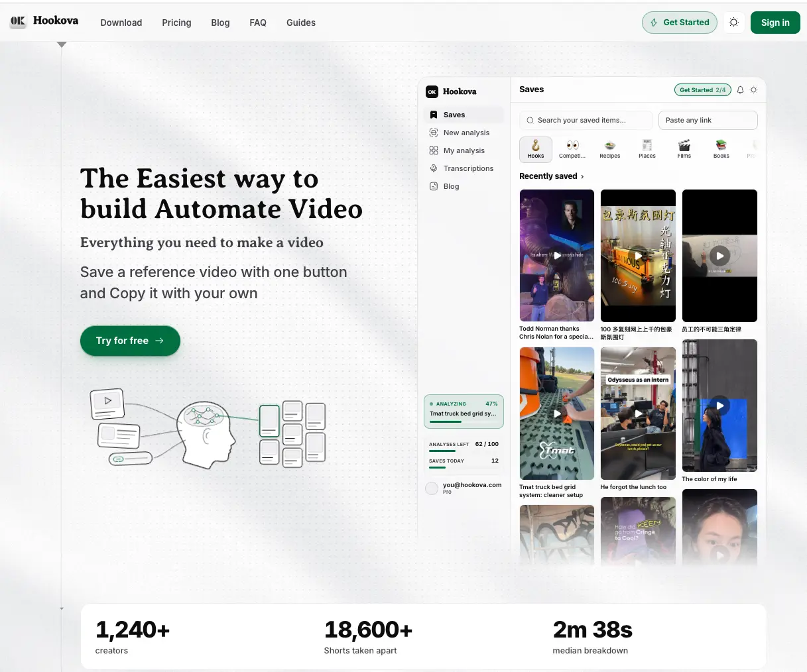Image resolution: width=807 pixels, height=672 pixels.
Task: Toggle the light/dark theme sun button
Action: [733, 23]
